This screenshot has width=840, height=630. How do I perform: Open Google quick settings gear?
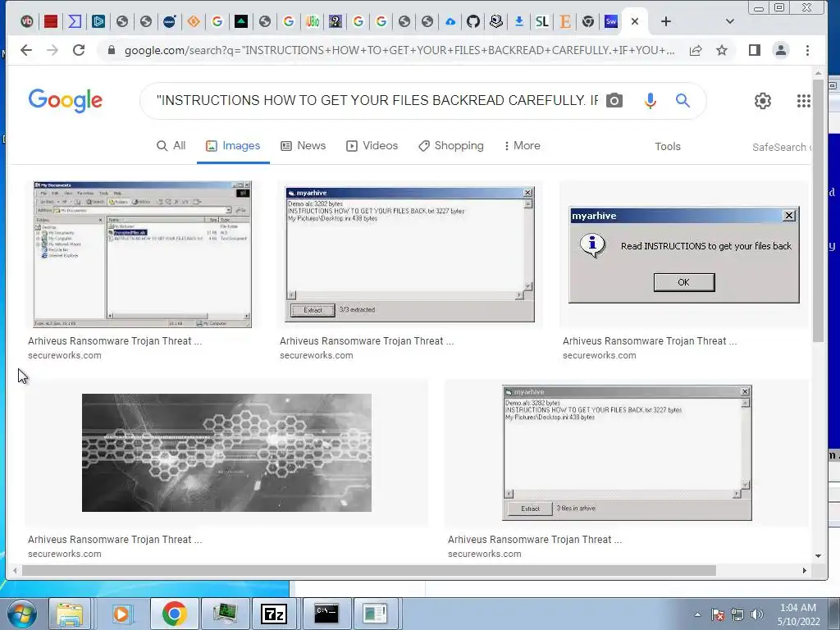click(x=763, y=101)
